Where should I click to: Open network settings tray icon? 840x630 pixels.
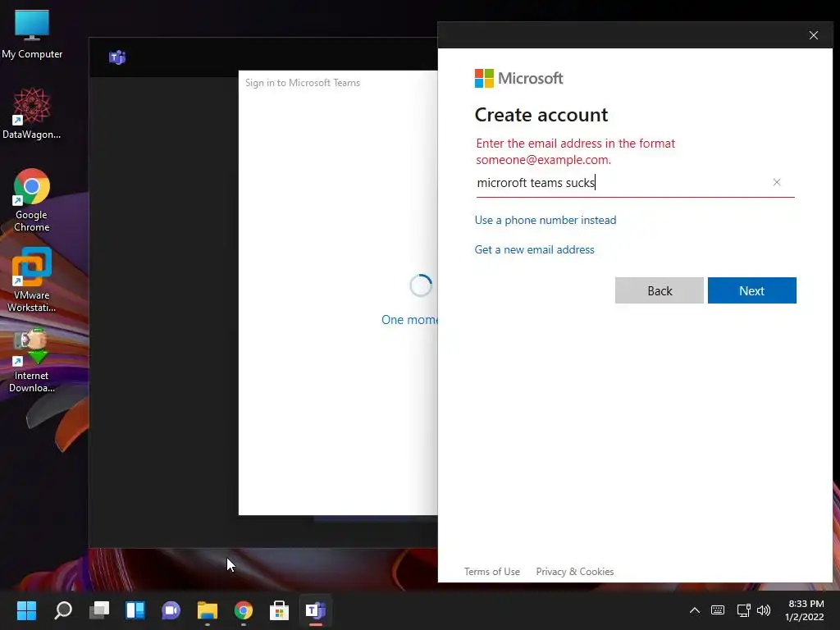coord(743,609)
